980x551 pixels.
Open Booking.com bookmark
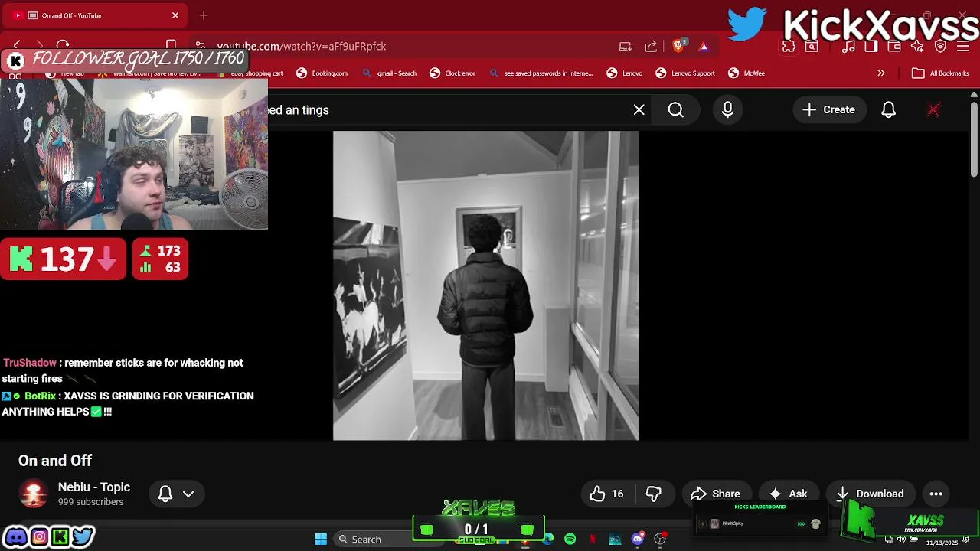click(322, 73)
